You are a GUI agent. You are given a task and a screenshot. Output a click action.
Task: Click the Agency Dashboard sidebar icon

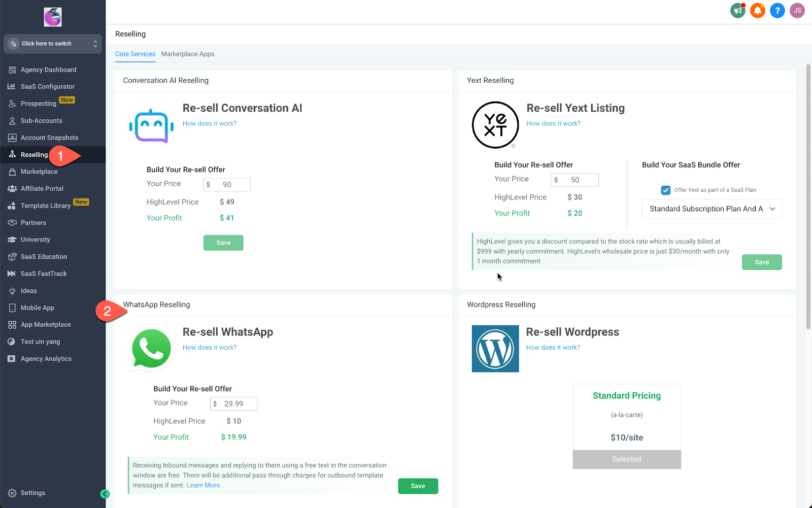[x=12, y=70]
